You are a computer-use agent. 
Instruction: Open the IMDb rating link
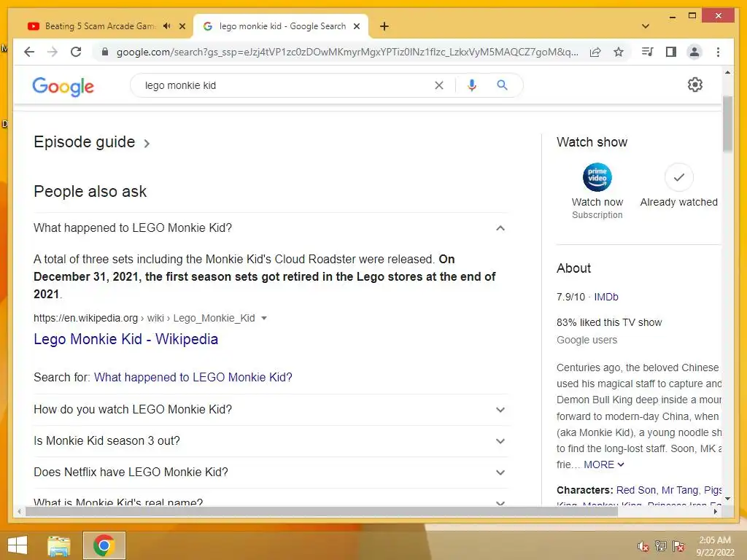[606, 297]
